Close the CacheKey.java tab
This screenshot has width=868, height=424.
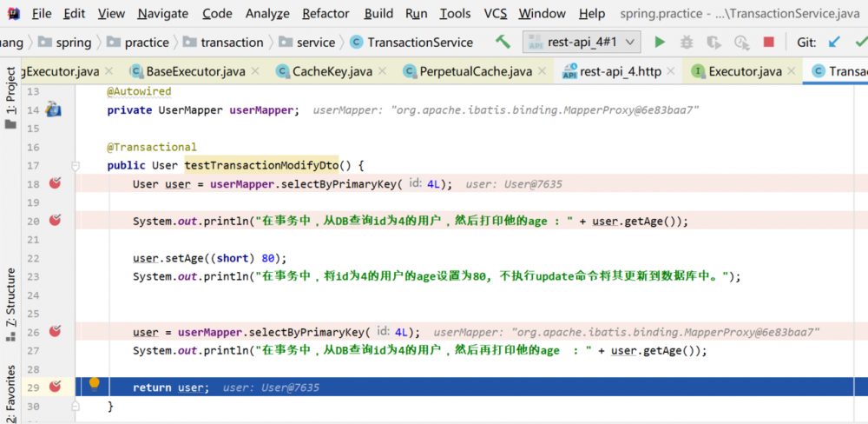[383, 71]
